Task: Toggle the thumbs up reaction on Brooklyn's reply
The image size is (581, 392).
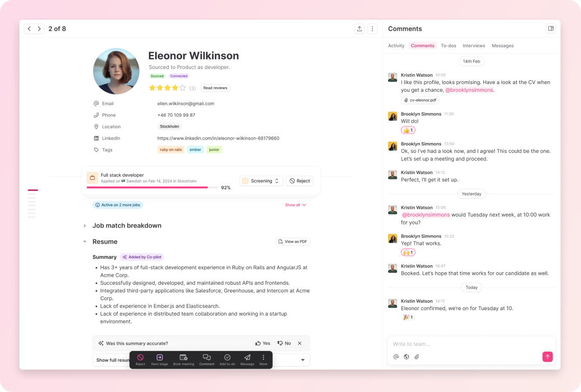Action: coord(408,130)
